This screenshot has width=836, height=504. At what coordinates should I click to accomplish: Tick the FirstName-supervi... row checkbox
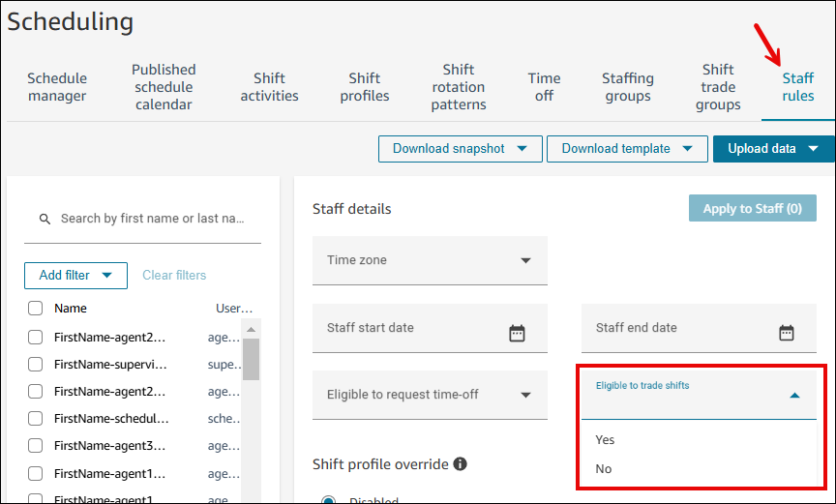36,365
